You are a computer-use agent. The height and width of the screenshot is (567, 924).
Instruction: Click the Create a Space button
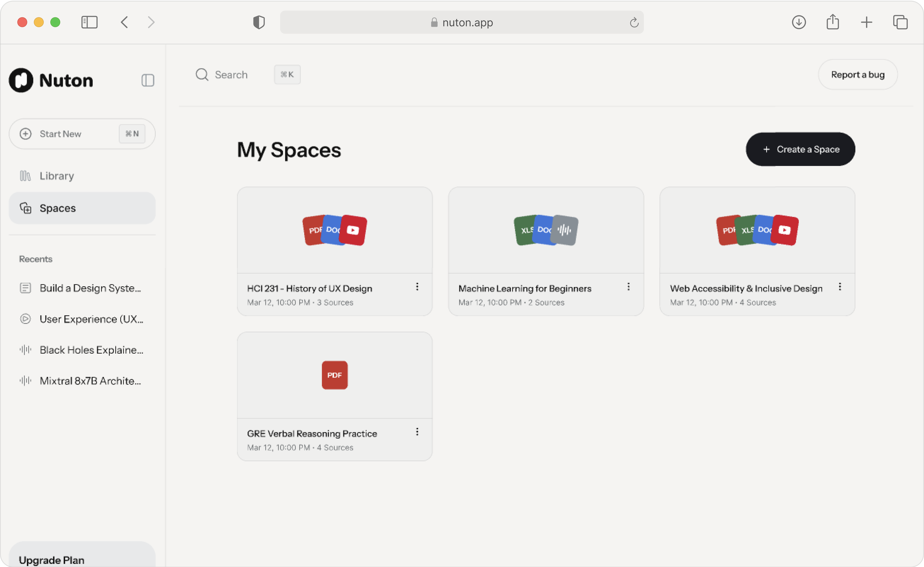pos(800,149)
